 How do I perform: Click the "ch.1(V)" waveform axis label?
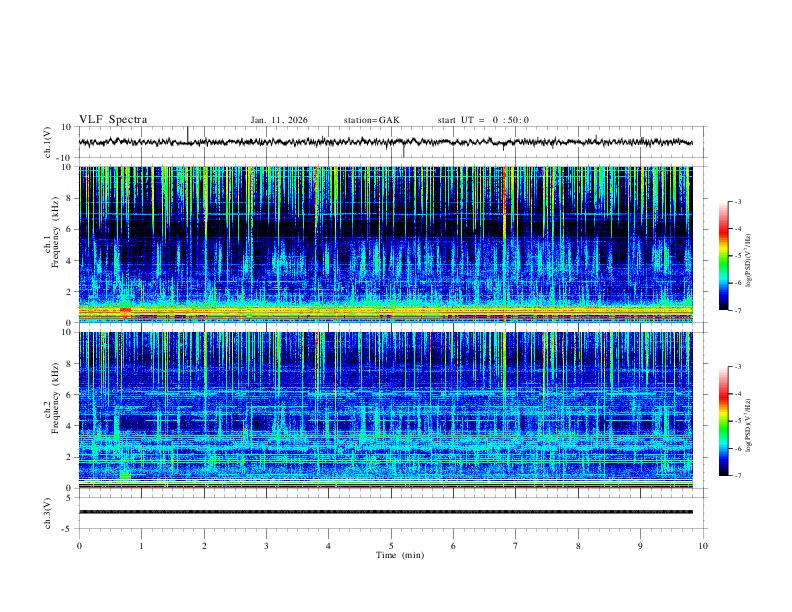click(x=48, y=142)
